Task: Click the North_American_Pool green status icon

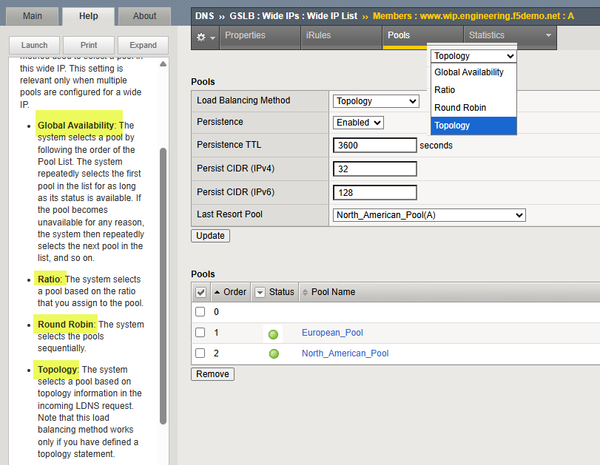Action: [272, 353]
